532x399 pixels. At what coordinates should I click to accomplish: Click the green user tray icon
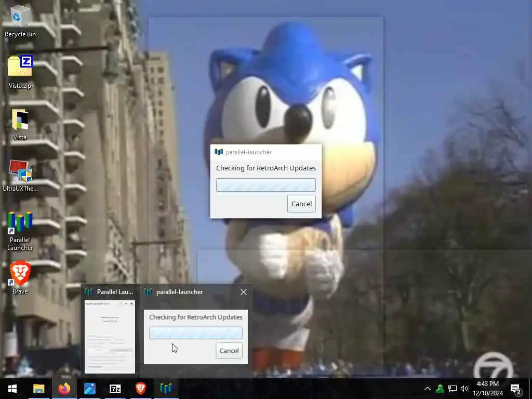440,389
